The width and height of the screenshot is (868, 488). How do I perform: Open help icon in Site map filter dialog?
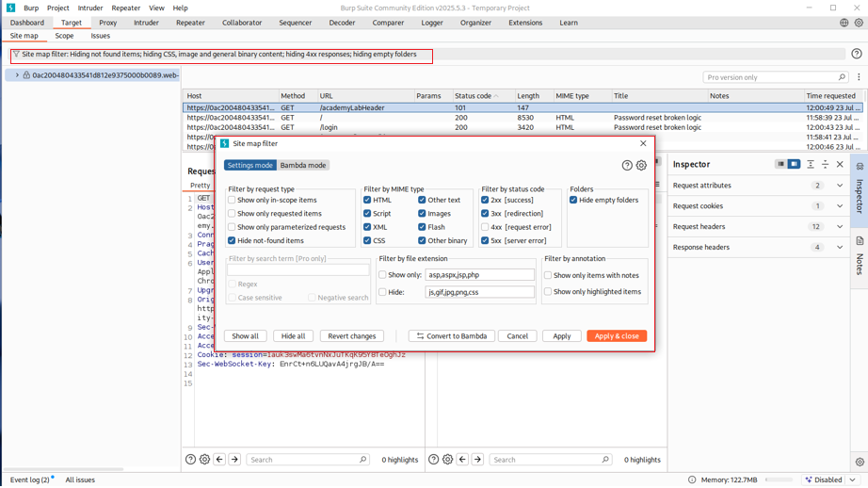(627, 165)
